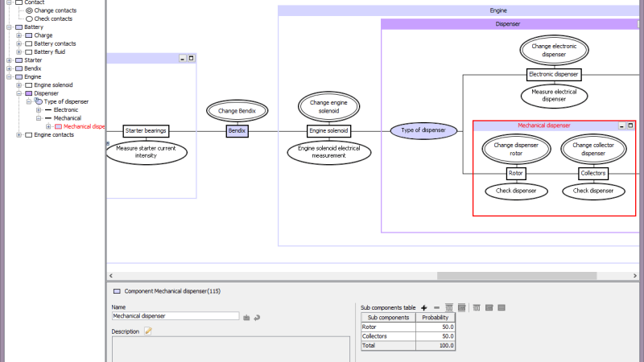The width and height of the screenshot is (644, 362).
Task: Select Measure starter current intensity ellipse
Action: pyautogui.click(x=147, y=152)
